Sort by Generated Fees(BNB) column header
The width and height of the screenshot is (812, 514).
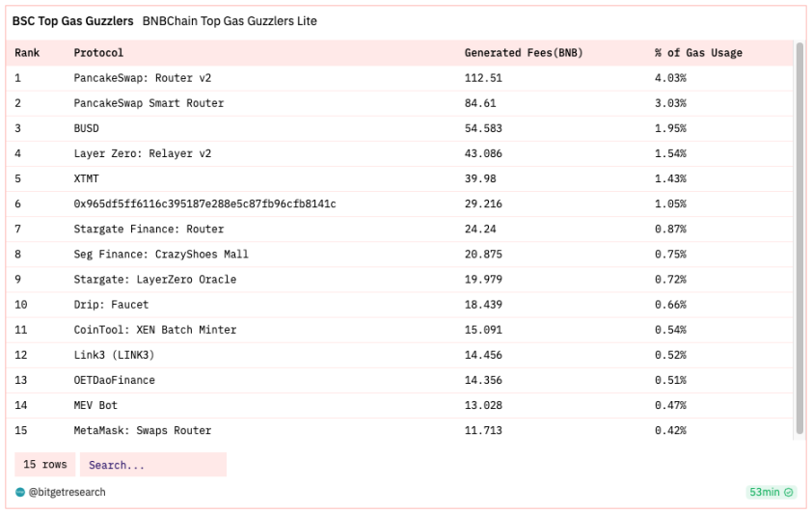524,53
